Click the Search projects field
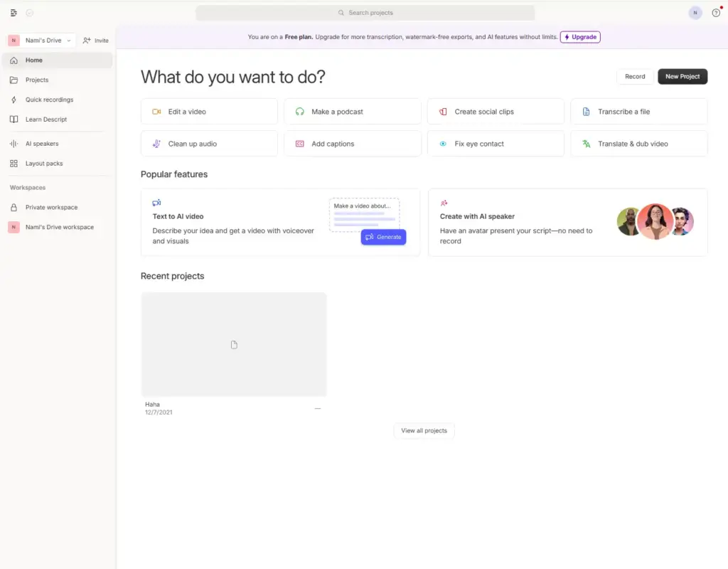 click(365, 13)
